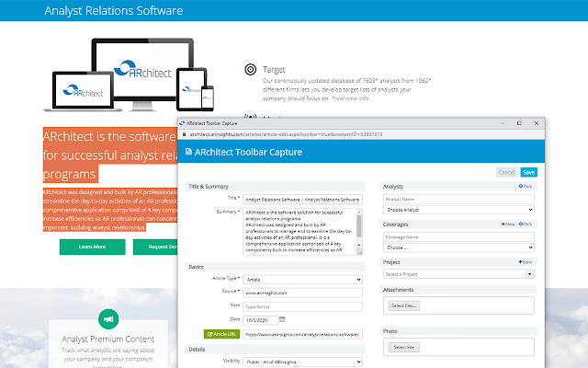Click New link in Coverages header
The image size is (588, 368).
point(508,224)
